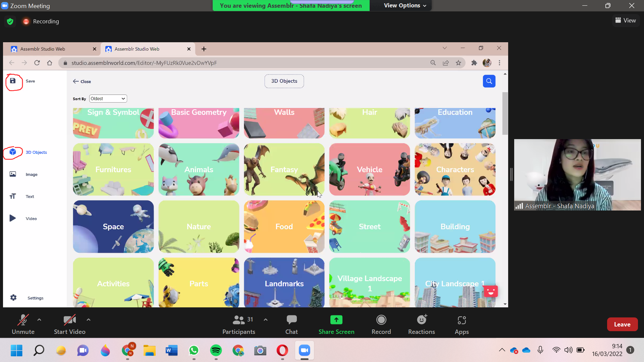Open Zoom Reactions icon
The height and width of the screenshot is (362, 644).
pyautogui.click(x=422, y=320)
